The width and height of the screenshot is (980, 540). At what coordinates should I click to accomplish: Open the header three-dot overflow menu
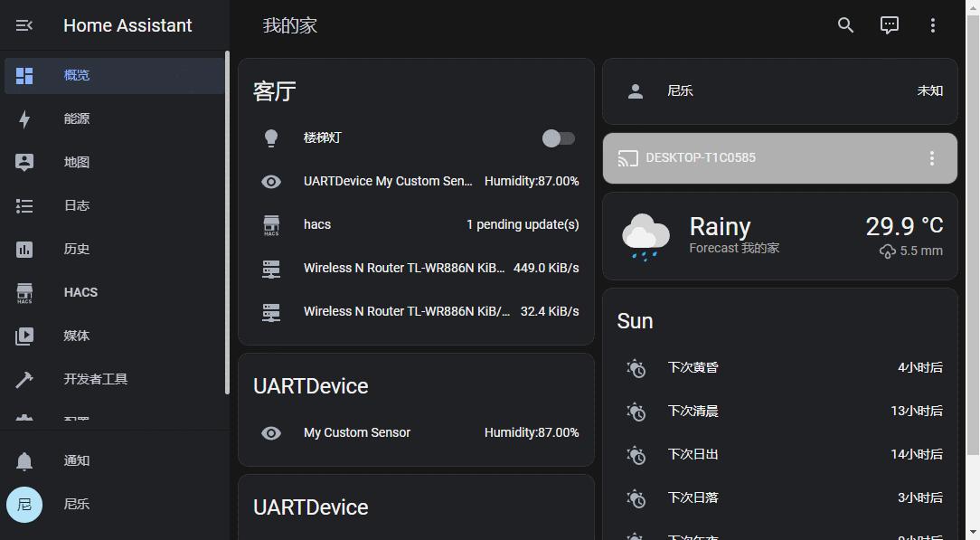(933, 24)
